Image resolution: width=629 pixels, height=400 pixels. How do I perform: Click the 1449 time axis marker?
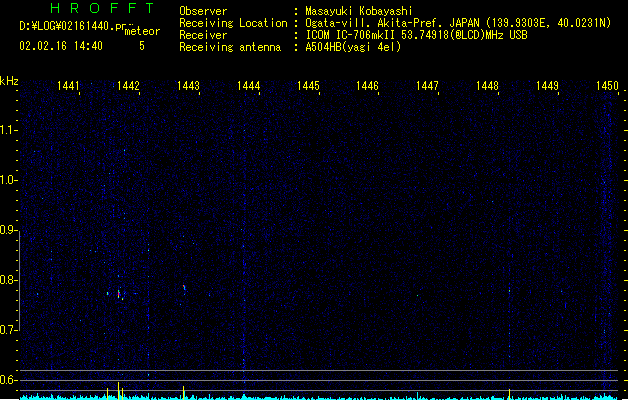547,86
